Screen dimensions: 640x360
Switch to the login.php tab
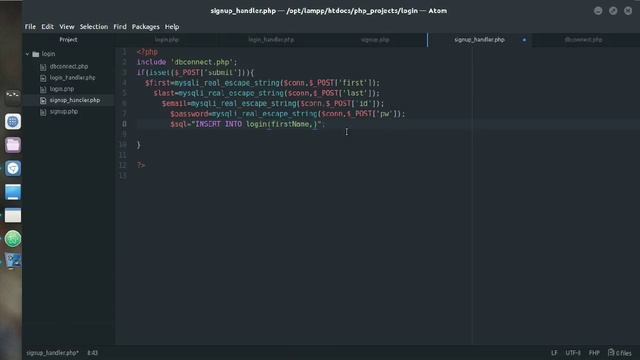pyautogui.click(x=167, y=40)
